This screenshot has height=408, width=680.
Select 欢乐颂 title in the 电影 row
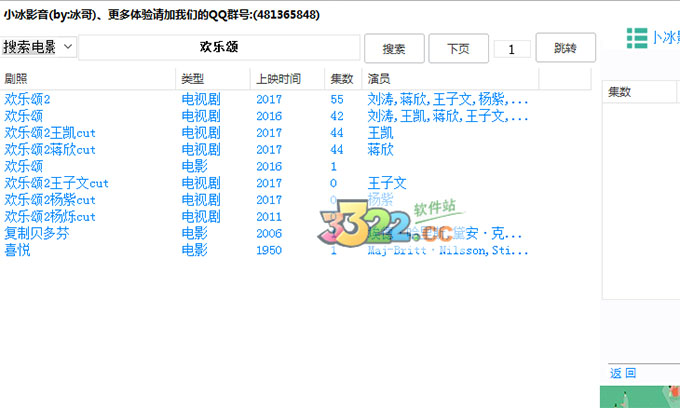coord(23,166)
